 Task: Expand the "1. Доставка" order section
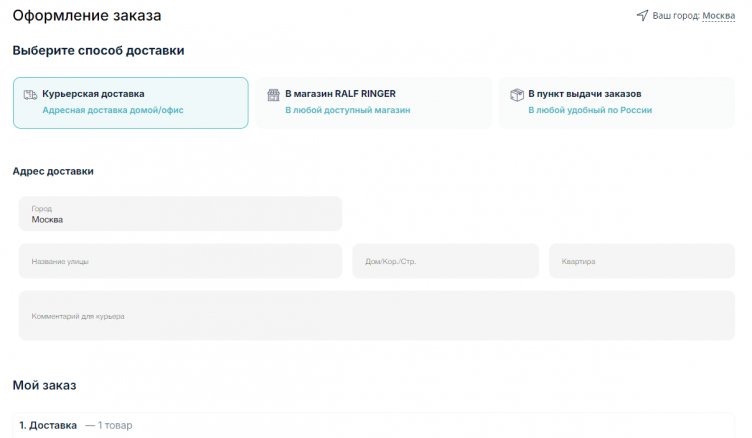48,425
